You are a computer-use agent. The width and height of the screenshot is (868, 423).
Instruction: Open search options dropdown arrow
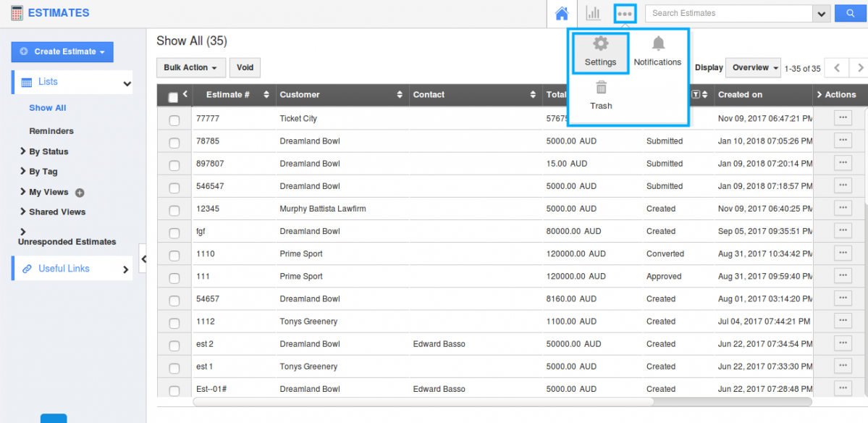pyautogui.click(x=820, y=13)
